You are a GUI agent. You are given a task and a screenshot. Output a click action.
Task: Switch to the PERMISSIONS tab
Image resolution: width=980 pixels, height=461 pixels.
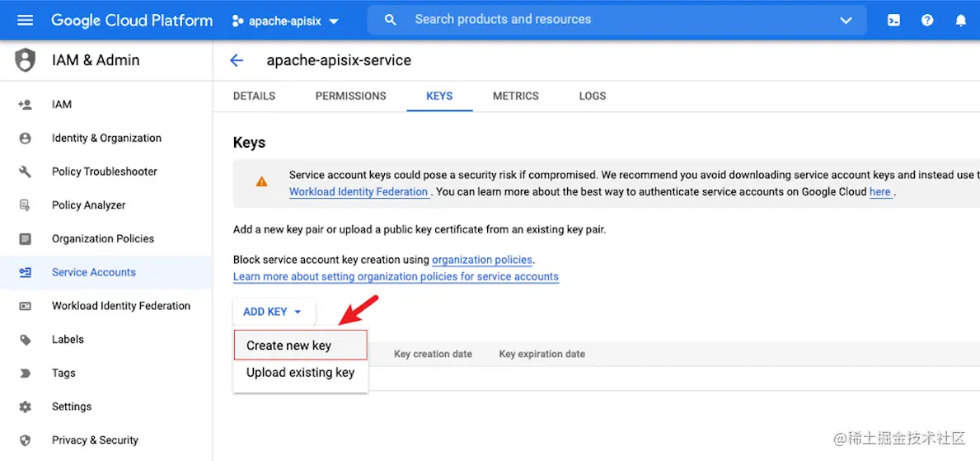pyautogui.click(x=350, y=96)
